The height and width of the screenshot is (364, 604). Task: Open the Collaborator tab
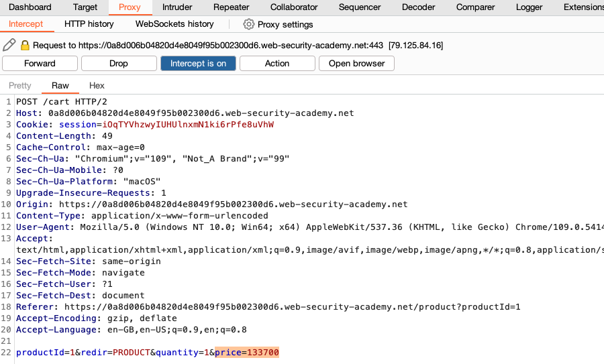click(294, 7)
